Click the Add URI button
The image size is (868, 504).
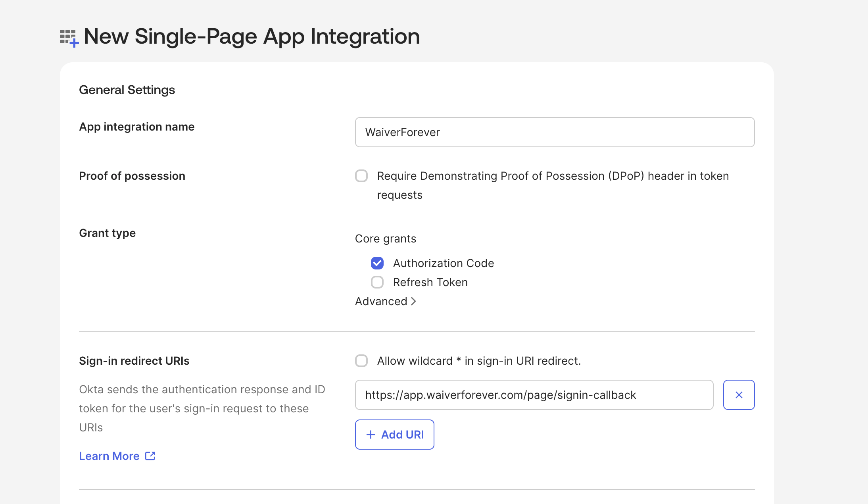tap(402, 435)
